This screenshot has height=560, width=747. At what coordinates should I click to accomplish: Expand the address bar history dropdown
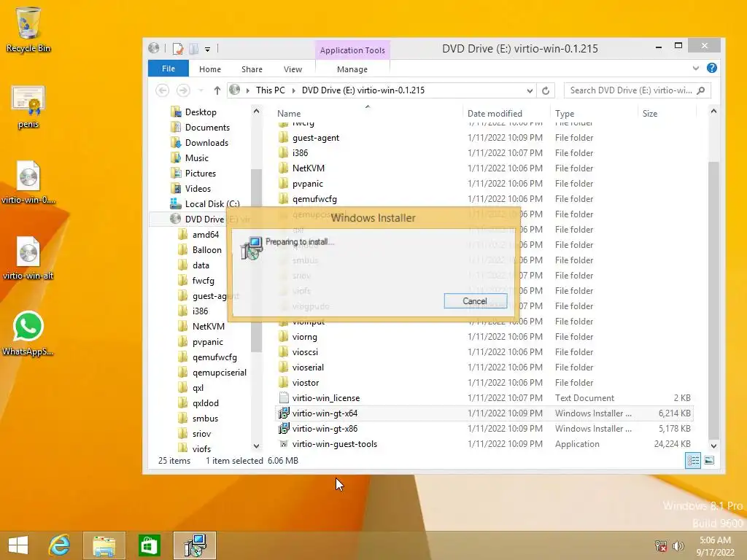click(x=530, y=90)
